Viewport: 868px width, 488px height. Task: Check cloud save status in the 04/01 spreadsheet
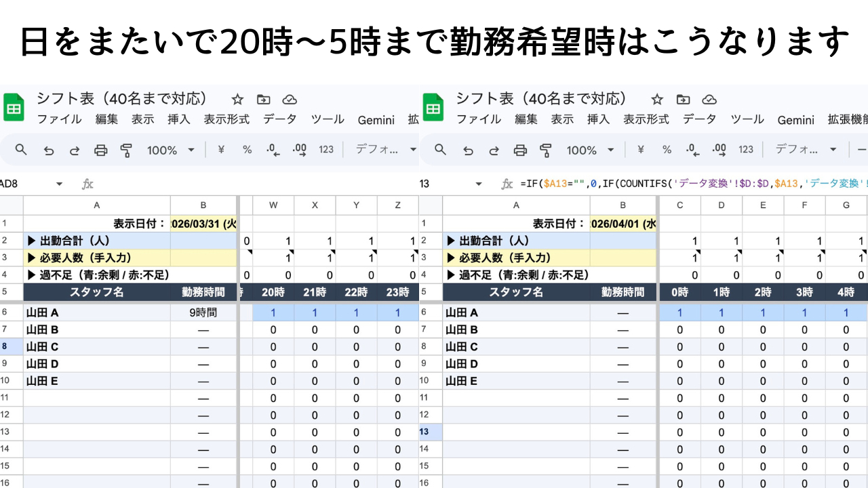coord(709,100)
